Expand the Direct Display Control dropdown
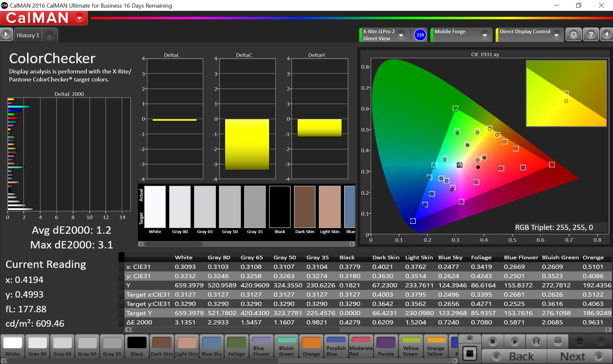 pyautogui.click(x=556, y=35)
